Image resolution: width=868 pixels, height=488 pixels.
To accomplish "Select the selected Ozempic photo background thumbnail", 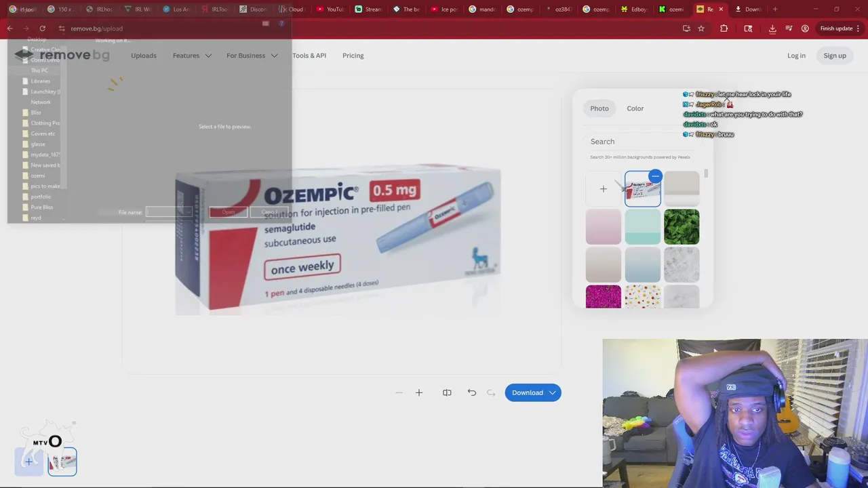I will click(x=642, y=189).
